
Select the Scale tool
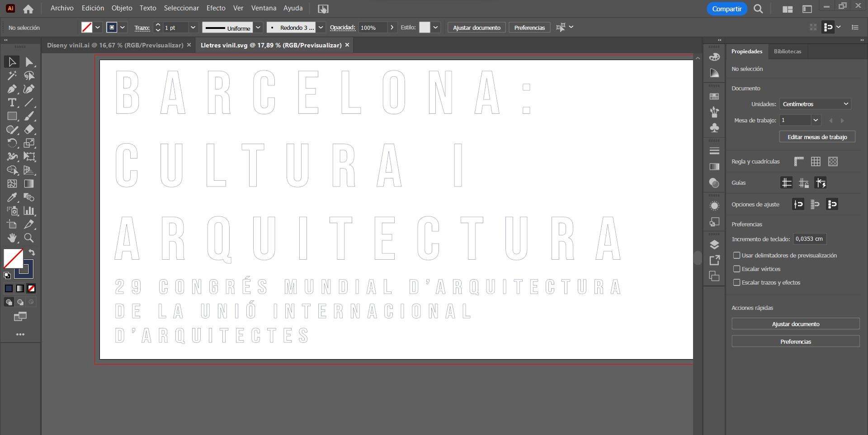(x=29, y=143)
